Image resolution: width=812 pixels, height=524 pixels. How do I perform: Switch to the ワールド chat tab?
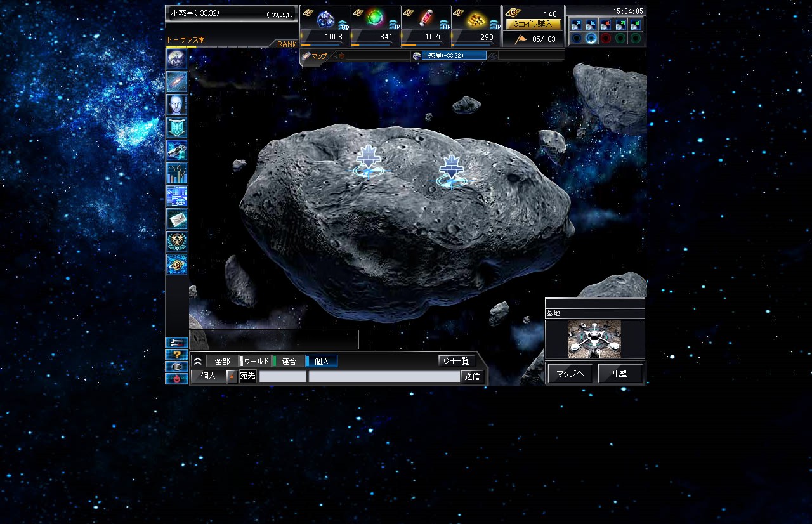click(256, 361)
